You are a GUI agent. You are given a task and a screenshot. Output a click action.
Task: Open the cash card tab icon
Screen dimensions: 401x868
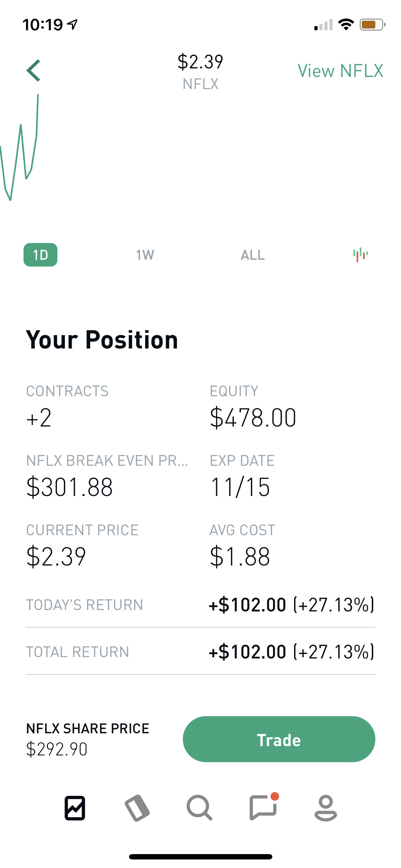click(x=137, y=808)
